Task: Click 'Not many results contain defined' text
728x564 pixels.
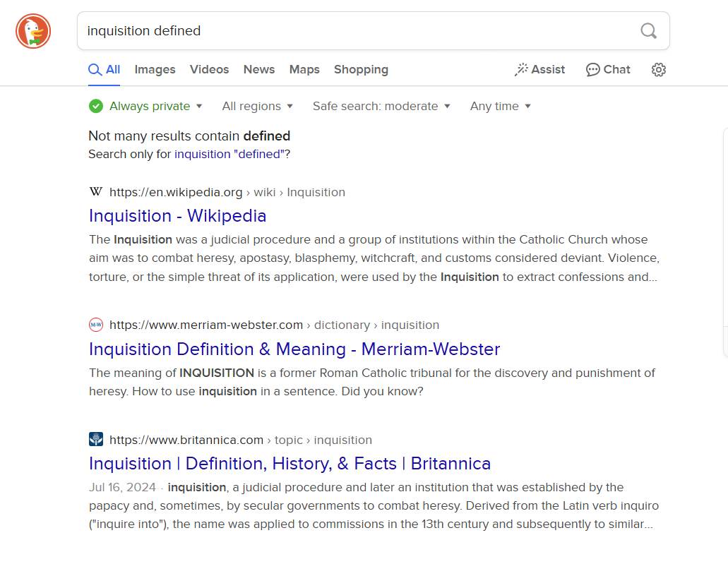Action: click(x=189, y=136)
